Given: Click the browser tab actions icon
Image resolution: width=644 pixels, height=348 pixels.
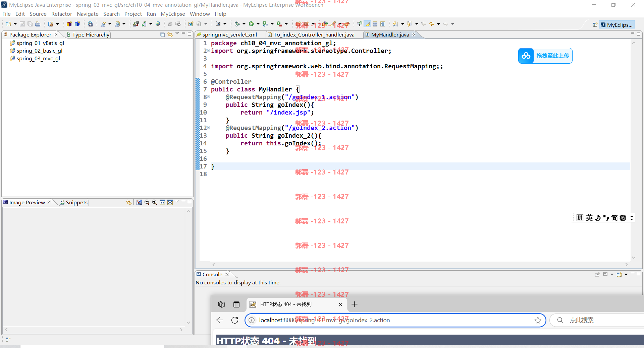Looking at the screenshot, I should [236, 304].
